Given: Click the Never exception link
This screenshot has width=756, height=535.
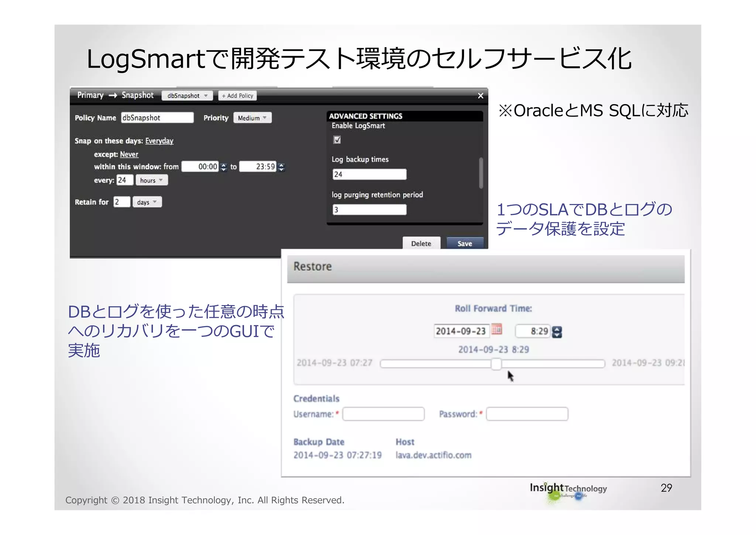Looking at the screenshot, I should [129, 154].
